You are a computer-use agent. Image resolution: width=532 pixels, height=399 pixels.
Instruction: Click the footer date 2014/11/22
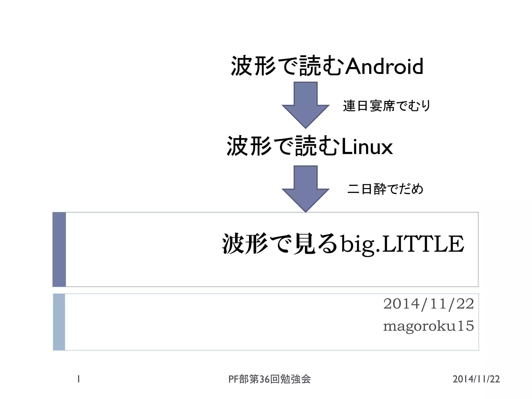pos(476,379)
